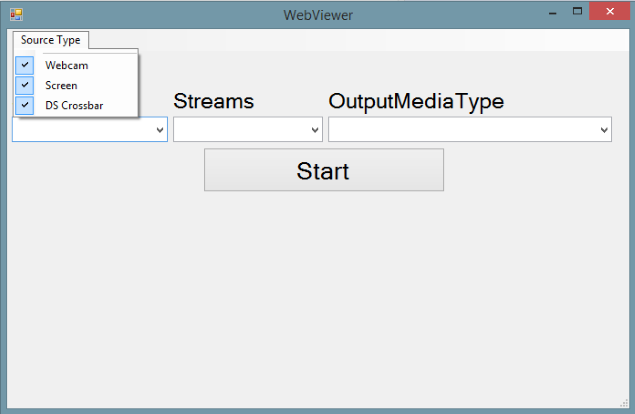Focus the Streams combo box field
The image size is (635, 414).
click(x=248, y=130)
